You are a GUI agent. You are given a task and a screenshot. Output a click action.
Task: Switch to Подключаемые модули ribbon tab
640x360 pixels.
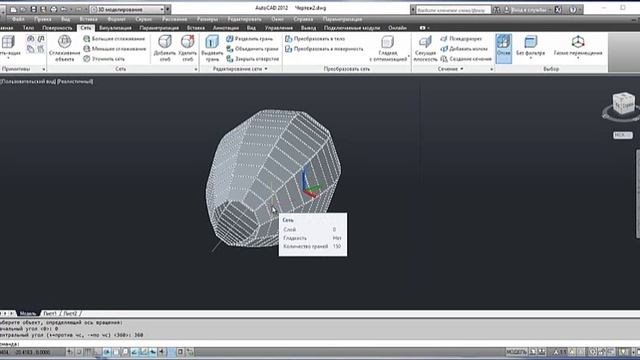(x=352, y=28)
